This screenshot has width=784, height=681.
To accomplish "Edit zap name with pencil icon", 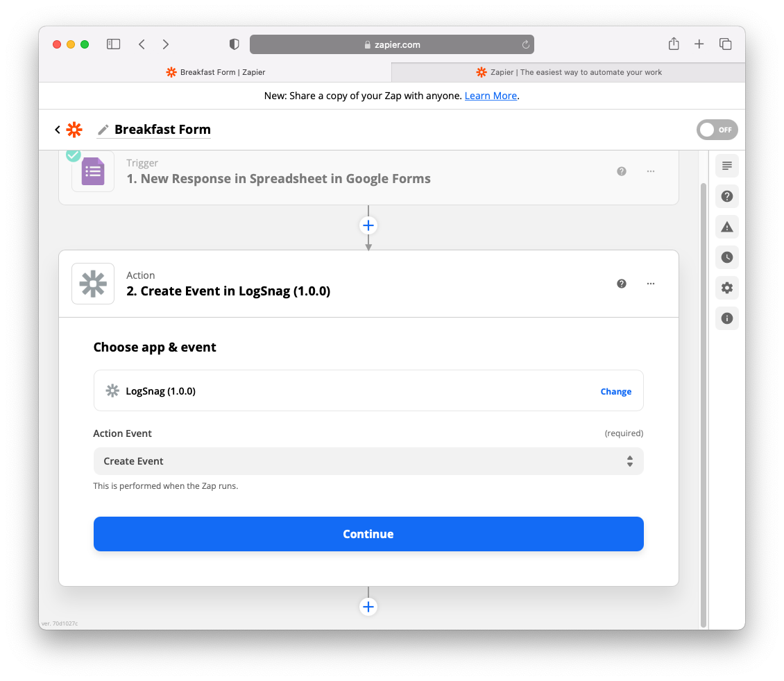I will coord(103,130).
